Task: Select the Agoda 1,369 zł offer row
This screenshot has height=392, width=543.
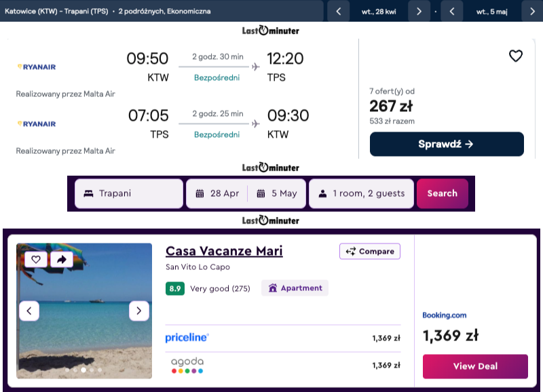Action: tap(283, 366)
